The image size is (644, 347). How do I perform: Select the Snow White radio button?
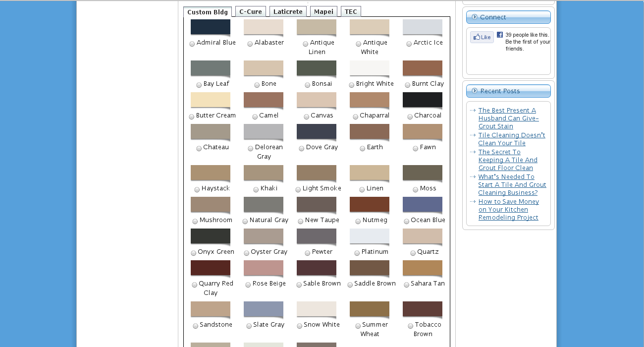[x=299, y=326]
